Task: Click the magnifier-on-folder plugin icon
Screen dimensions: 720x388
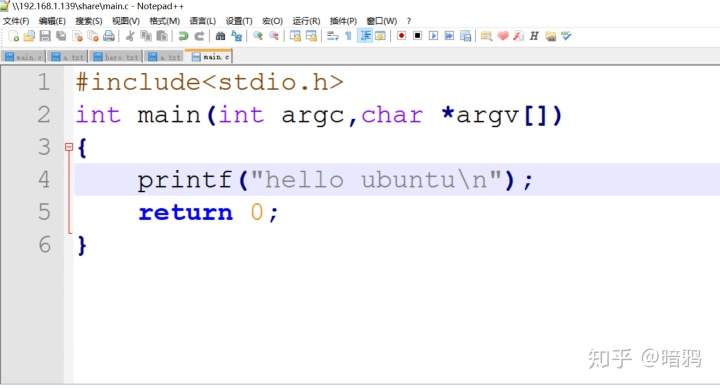Action: click(x=486, y=36)
